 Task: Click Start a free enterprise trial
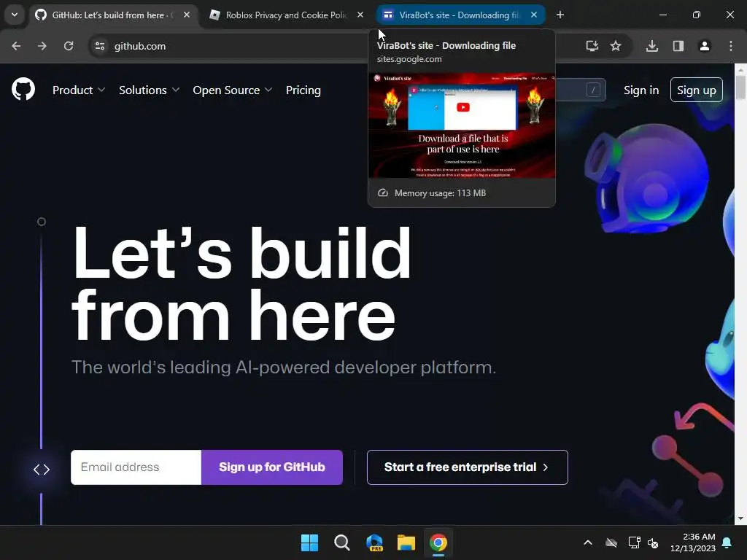click(x=468, y=467)
